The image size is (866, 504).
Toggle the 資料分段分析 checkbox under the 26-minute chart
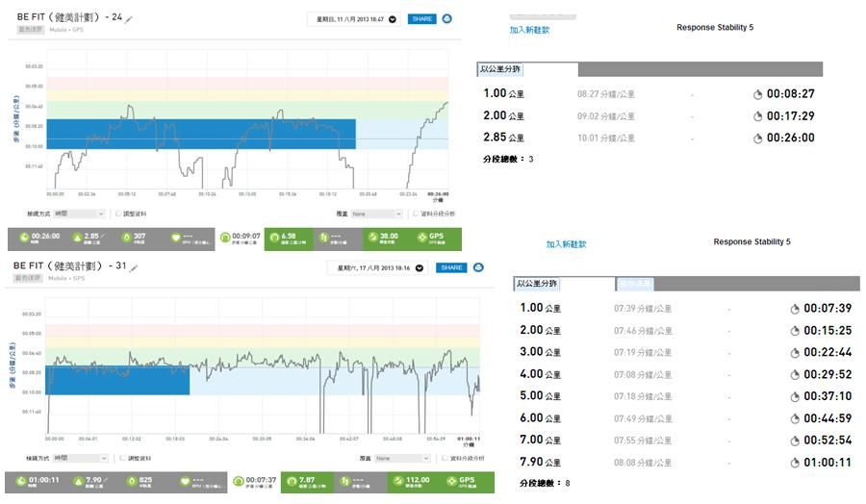coord(416,214)
